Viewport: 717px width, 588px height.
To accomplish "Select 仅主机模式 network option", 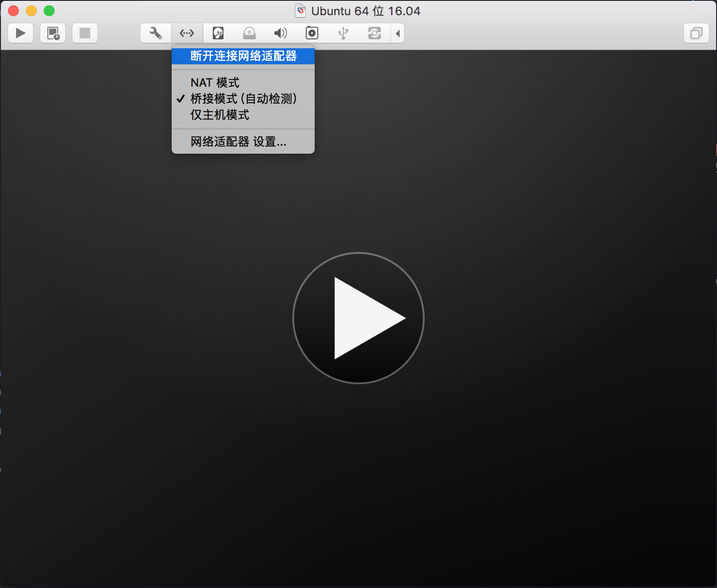I will [x=220, y=115].
